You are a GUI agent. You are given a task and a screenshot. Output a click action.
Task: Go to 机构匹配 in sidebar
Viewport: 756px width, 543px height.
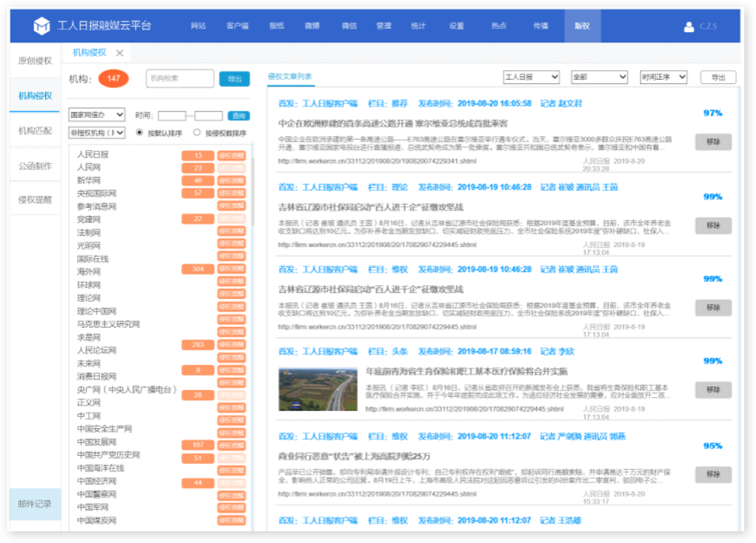tap(35, 131)
